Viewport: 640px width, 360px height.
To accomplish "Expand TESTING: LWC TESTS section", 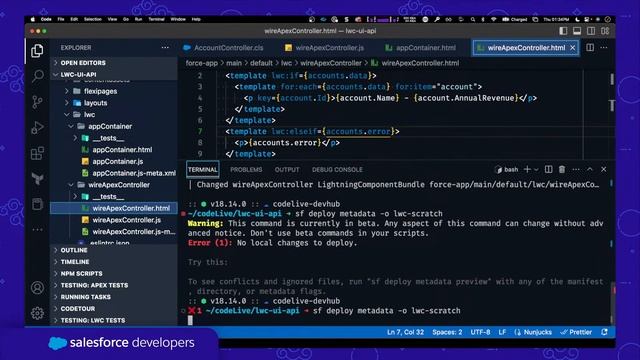I will pyautogui.click(x=114, y=320).
